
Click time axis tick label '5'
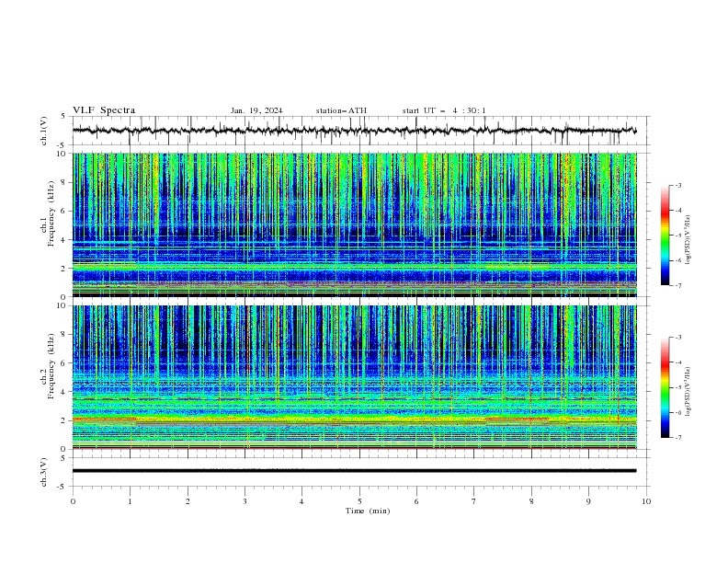(x=359, y=501)
